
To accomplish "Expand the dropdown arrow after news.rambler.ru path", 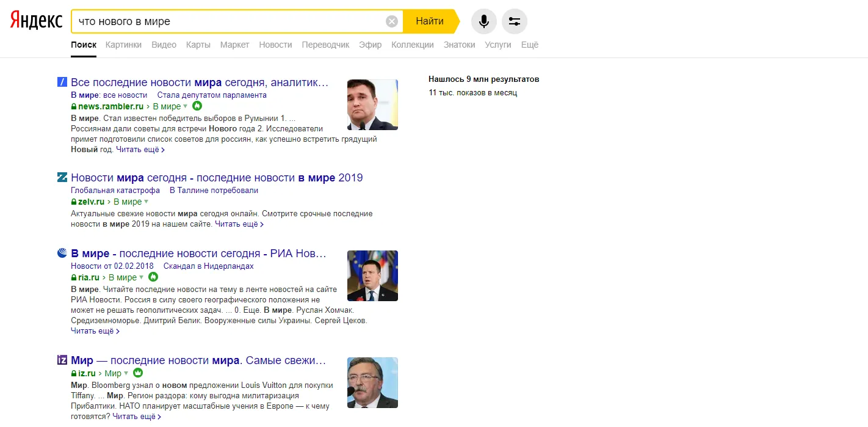I will click(x=186, y=106).
